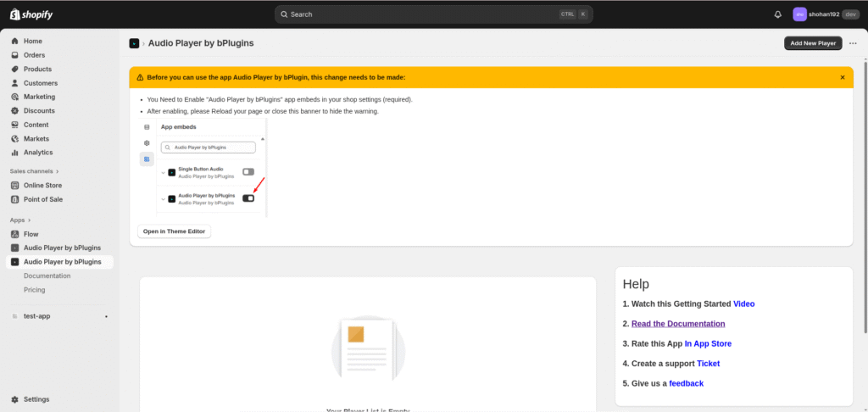The image size is (868, 412).
Task: Select Pricing in the sidebar
Action: point(35,290)
